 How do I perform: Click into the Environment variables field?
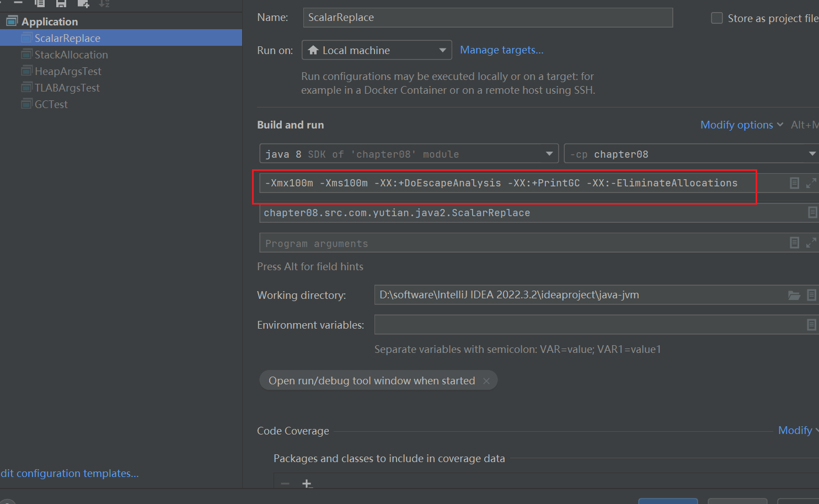click(587, 325)
